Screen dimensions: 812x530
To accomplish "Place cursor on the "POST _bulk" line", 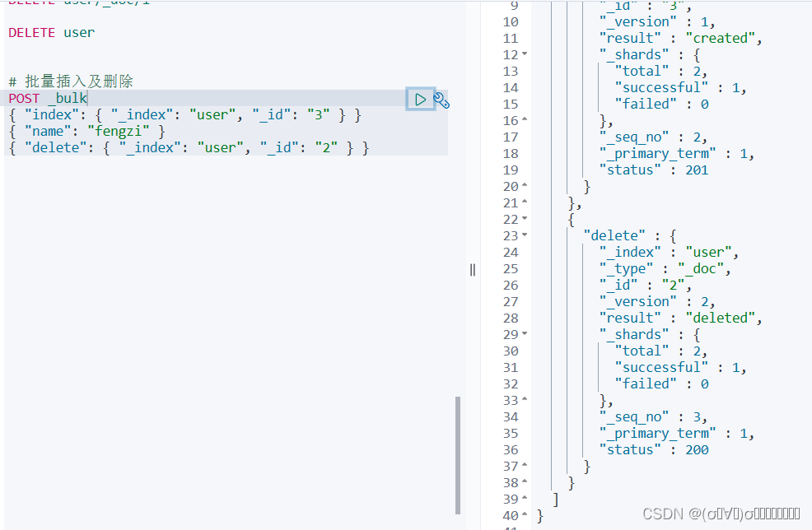I will (x=48, y=98).
